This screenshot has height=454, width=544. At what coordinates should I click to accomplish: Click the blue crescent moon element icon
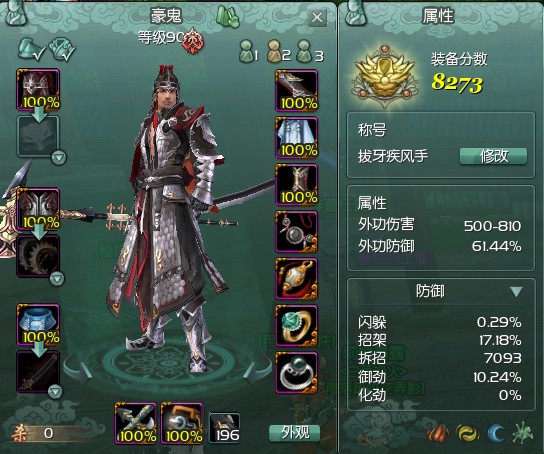pos(496,433)
